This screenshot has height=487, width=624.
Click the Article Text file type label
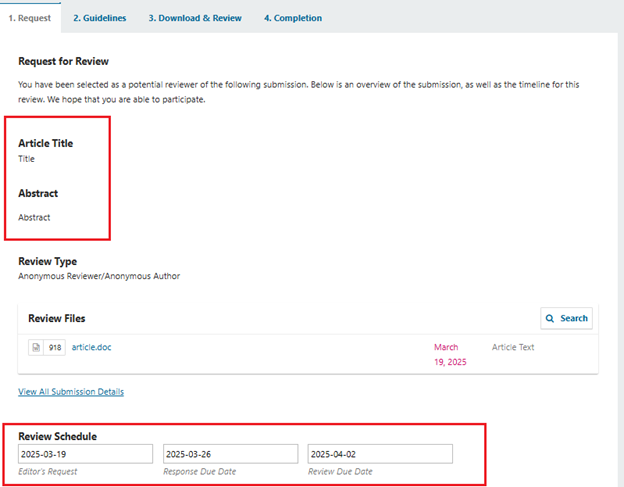point(513,347)
